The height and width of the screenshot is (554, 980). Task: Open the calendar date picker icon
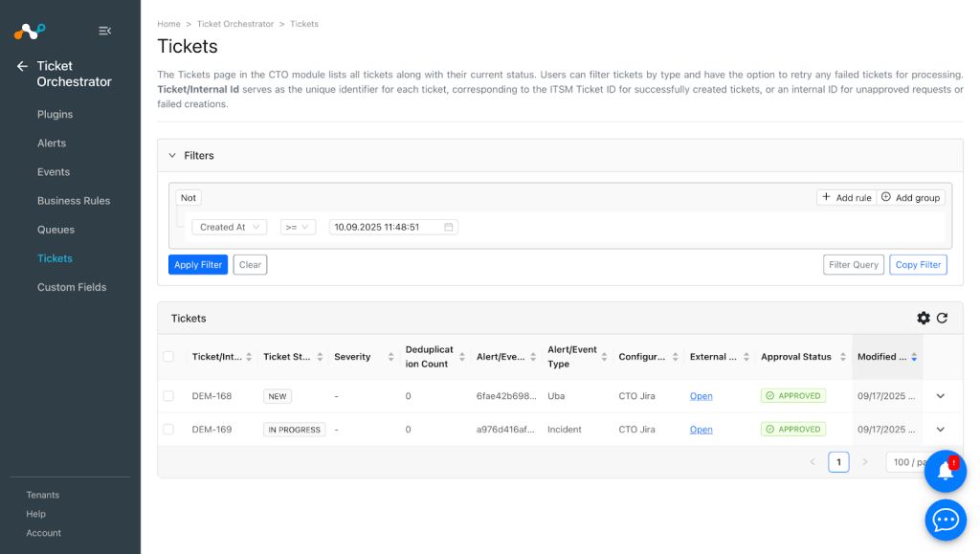(x=449, y=227)
